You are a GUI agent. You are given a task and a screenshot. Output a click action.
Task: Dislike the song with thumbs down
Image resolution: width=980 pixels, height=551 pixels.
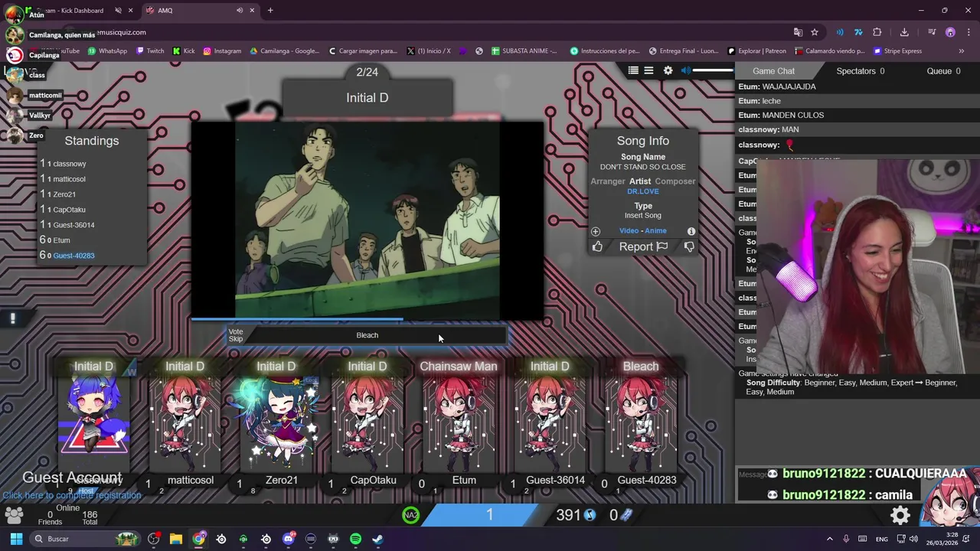pos(689,246)
